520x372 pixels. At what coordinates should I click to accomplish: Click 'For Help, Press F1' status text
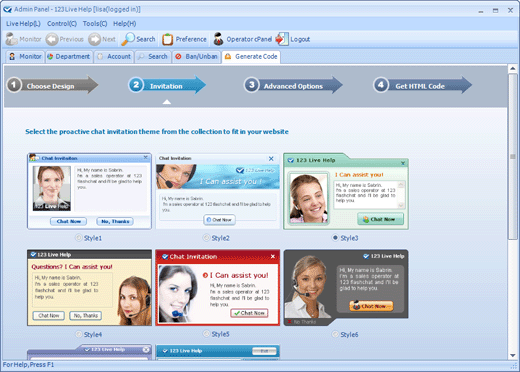pos(28,365)
